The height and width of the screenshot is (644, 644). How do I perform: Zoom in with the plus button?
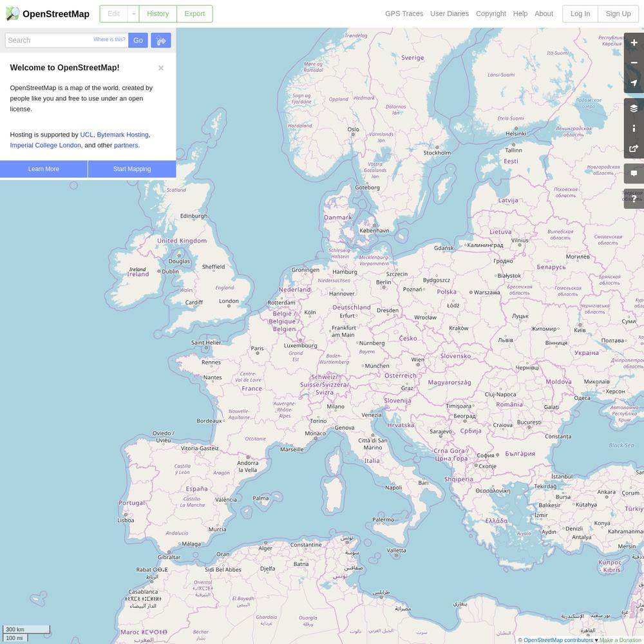point(634,43)
